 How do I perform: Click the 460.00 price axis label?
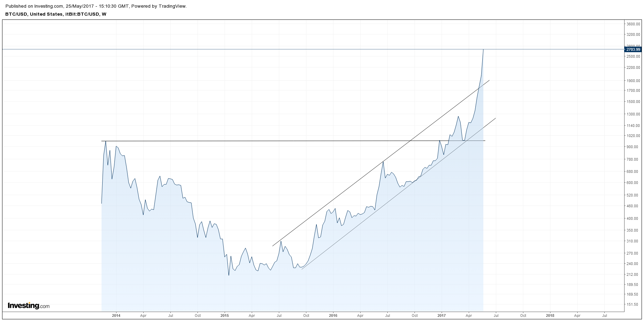point(633,206)
